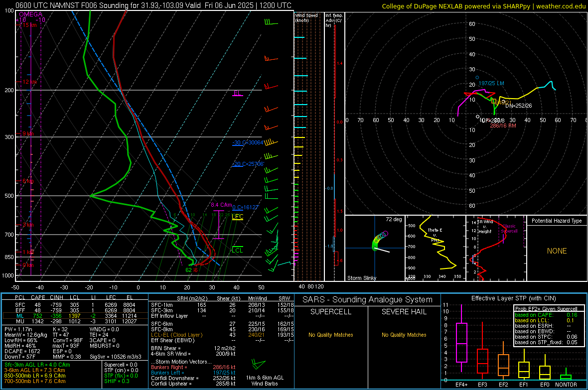The height and width of the screenshot is (390, 588).
Task: Click the DN=252/26 hodograph label
Action: [x=519, y=106]
